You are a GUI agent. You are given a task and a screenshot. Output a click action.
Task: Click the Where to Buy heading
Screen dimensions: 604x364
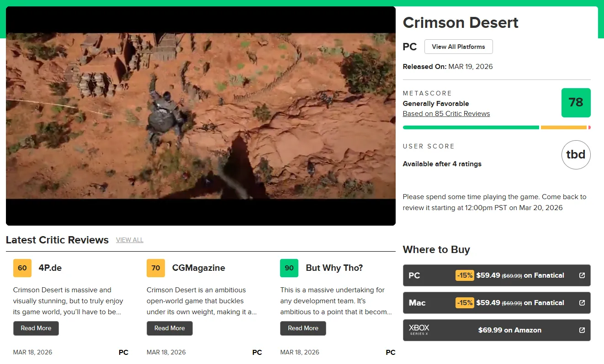click(x=436, y=250)
